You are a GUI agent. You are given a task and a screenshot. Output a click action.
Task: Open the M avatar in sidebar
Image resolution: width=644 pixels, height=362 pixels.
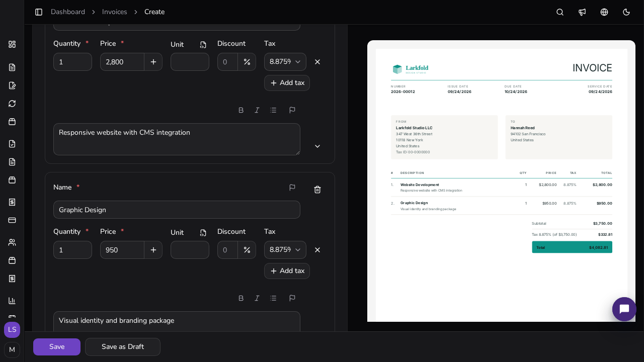tap(12, 350)
